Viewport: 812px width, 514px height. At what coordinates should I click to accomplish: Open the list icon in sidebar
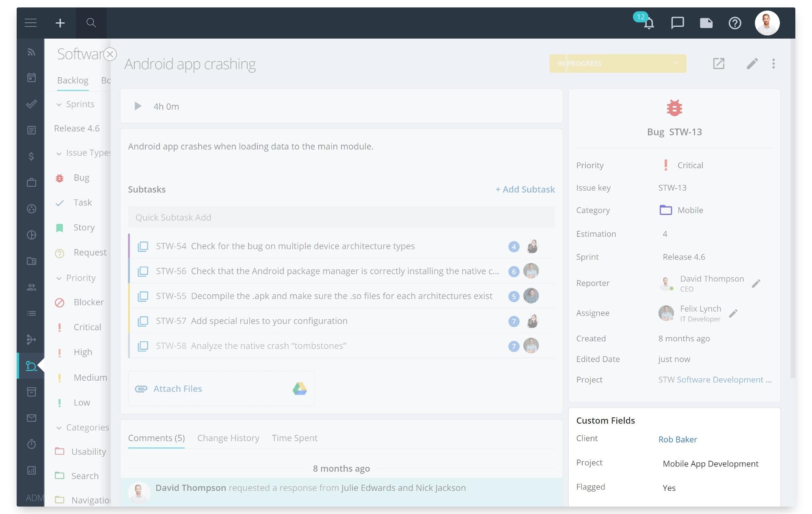coord(31,313)
